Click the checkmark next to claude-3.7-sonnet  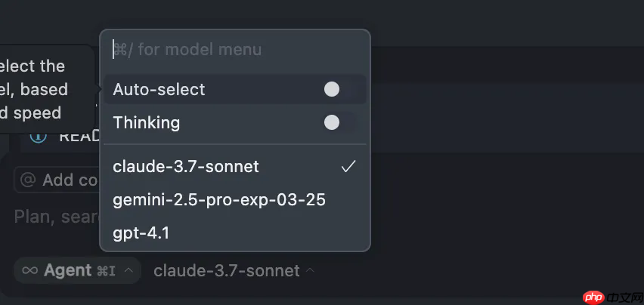coord(348,166)
